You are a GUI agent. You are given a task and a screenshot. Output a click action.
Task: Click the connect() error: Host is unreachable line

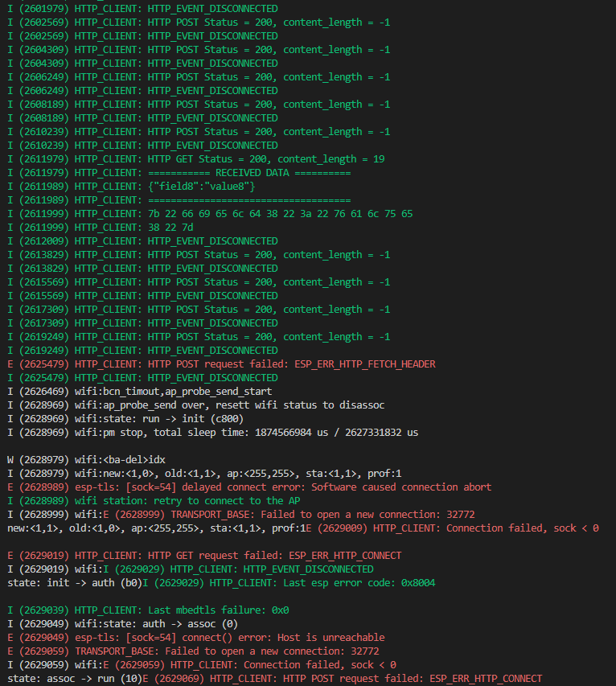(196, 638)
